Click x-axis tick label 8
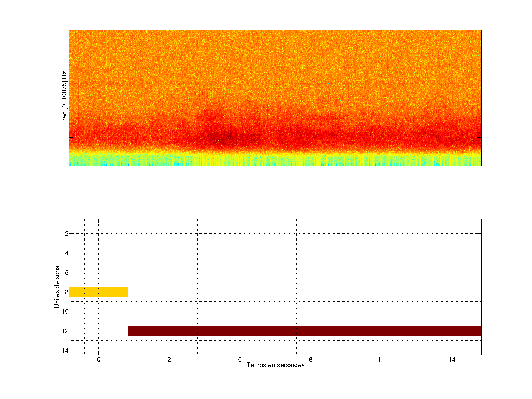Screen dimensions: 532x399 pyautogui.click(x=311, y=359)
